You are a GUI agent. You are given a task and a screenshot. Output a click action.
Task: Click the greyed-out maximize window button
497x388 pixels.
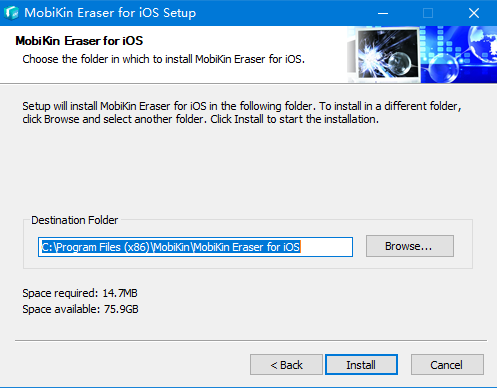pyautogui.click(x=428, y=13)
